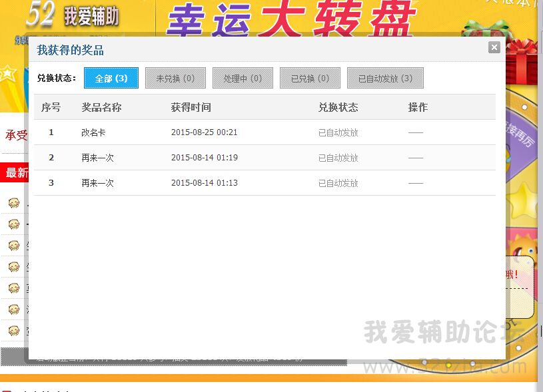Select the 改名卡 prize row
Image resolution: width=543 pixels, height=392 pixels.
tap(93, 132)
